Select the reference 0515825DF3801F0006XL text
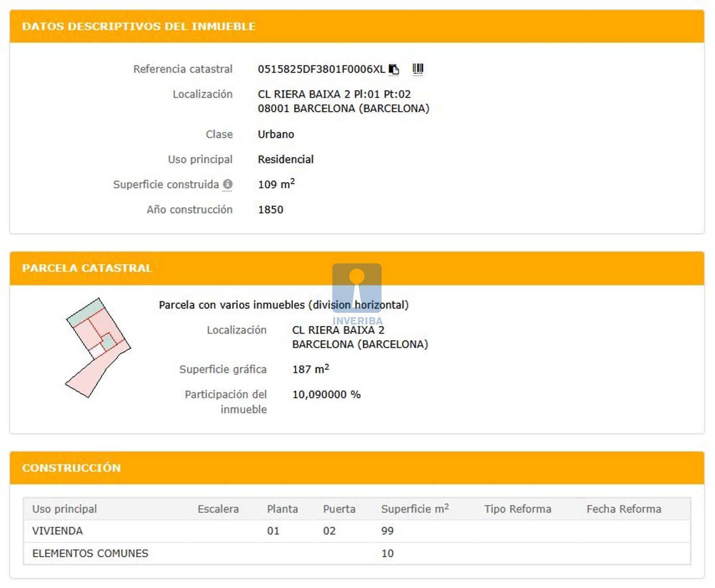This screenshot has height=588, width=715. [321, 69]
